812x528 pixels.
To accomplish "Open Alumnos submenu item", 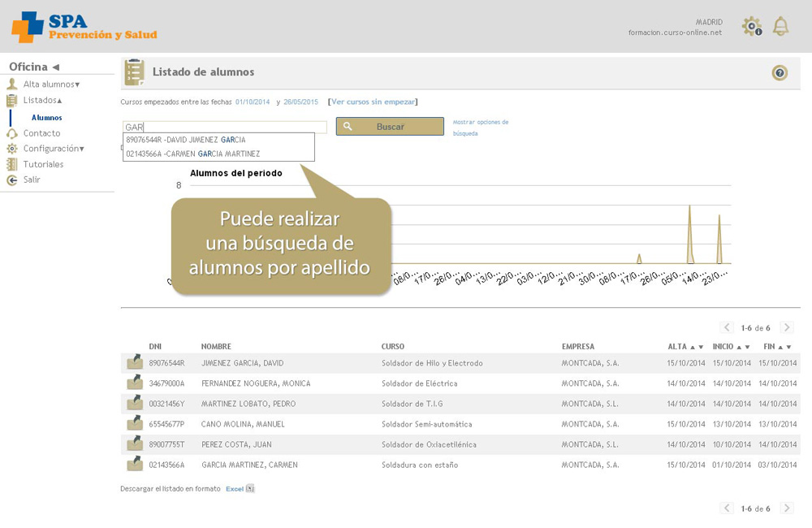I will [46, 118].
